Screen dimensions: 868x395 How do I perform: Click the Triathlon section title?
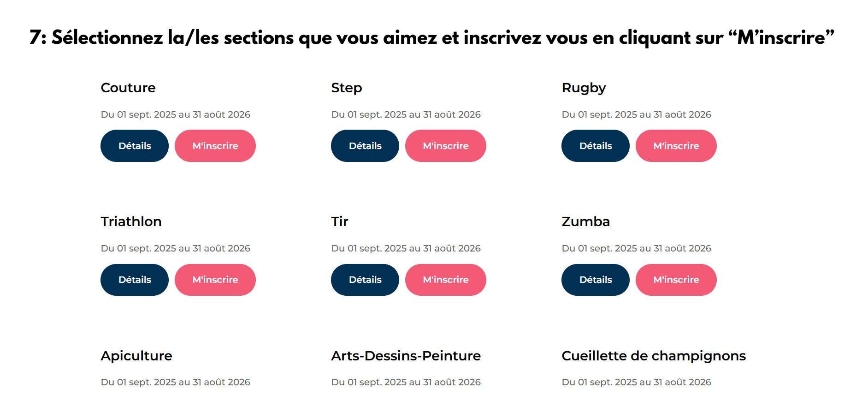click(131, 221)
